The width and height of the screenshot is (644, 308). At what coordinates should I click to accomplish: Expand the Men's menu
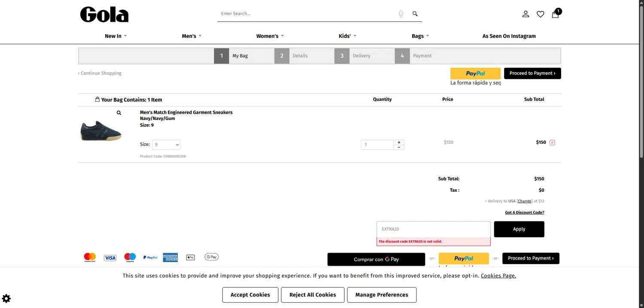click(191, 36)
